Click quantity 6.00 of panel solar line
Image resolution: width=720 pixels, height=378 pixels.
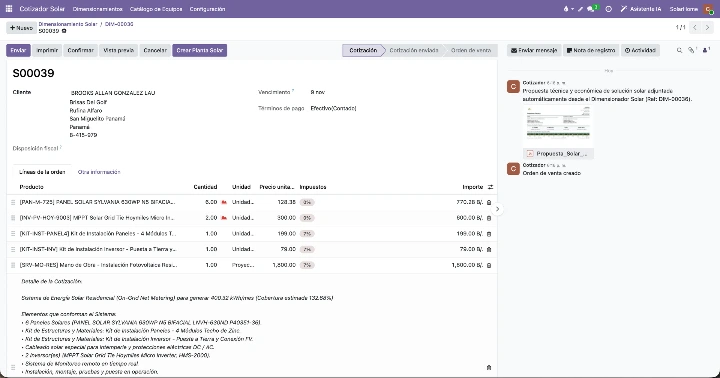point(211,202)
